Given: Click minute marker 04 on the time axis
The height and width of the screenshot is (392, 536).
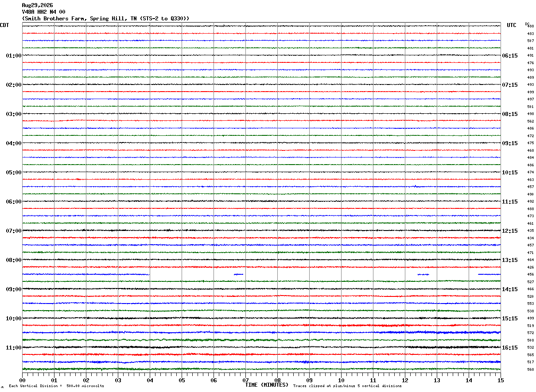Looking at the screenshot, I should 150,380.
